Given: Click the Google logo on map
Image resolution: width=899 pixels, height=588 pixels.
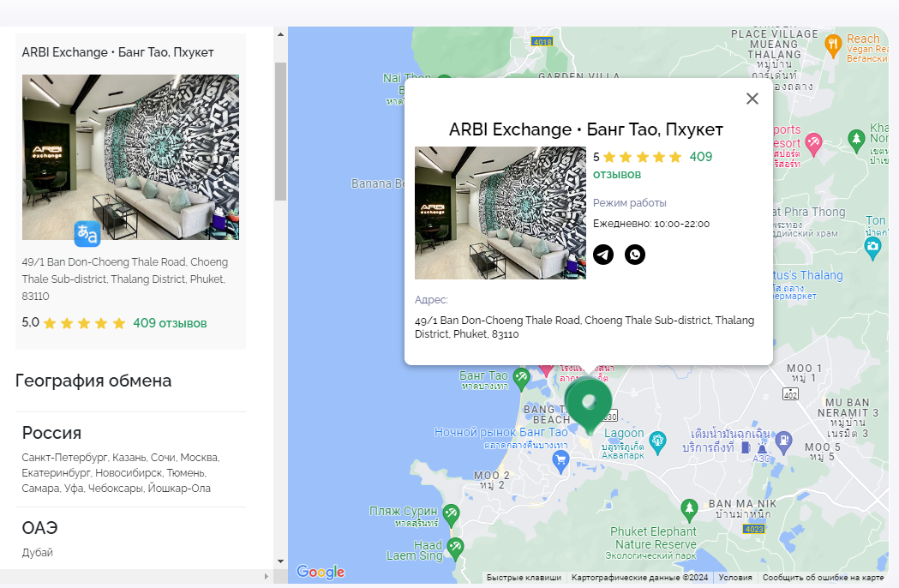Looking at the screenshot, I should (x=321, y=572).
